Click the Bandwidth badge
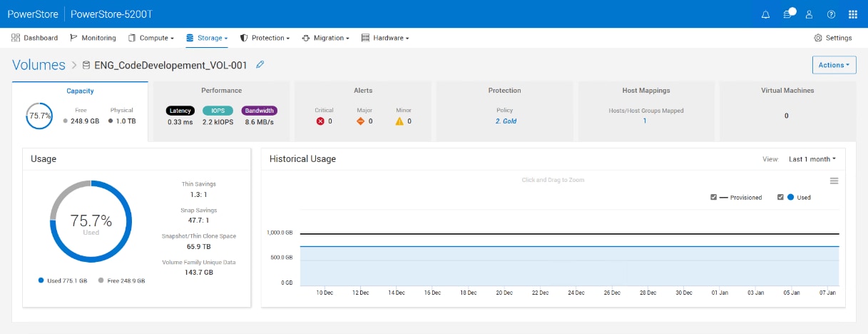Image resolution: width=868 pixels, height=334 pixels. pos(260,111)
